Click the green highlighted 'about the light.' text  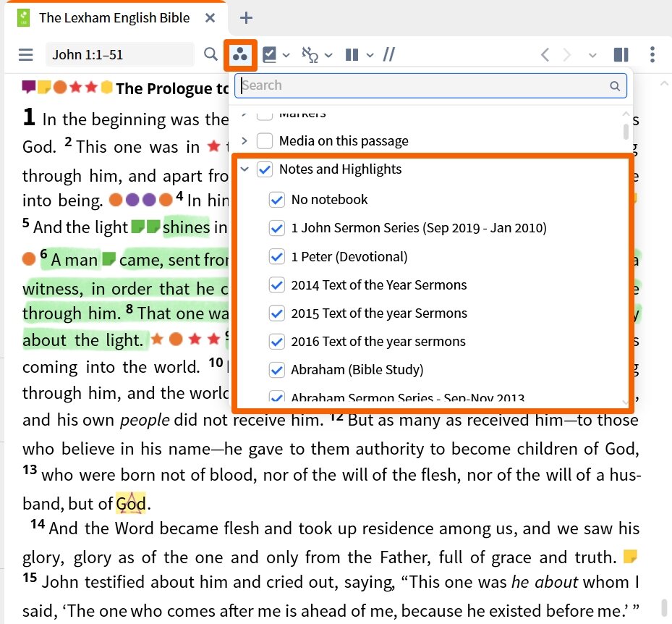(82, 340)
